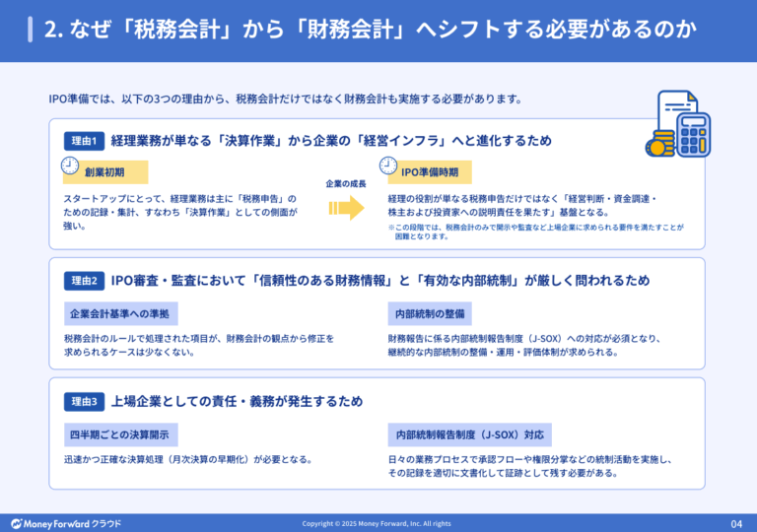Click the clock icon beside 創業初期

click(70, 166)
